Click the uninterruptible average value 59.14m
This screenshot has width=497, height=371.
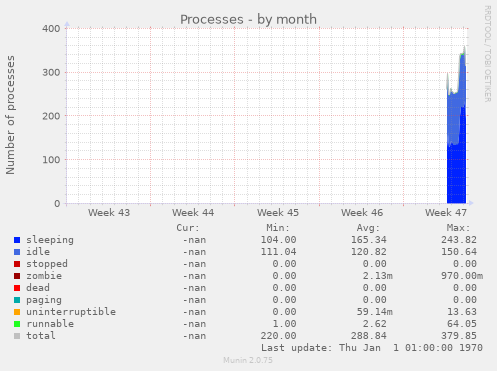(375, 312)
